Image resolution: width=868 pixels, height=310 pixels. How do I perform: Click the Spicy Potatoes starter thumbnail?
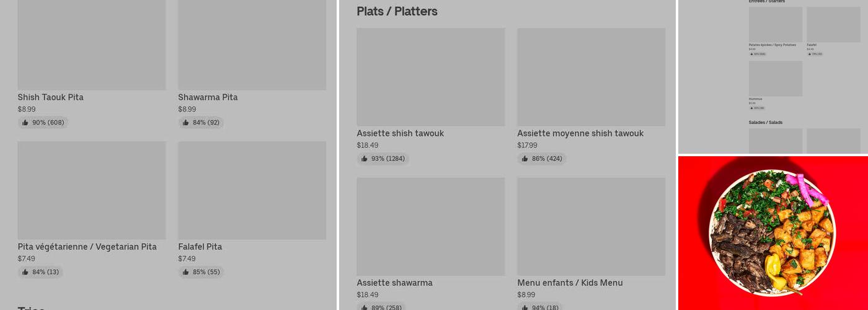(x=775, y=25)
